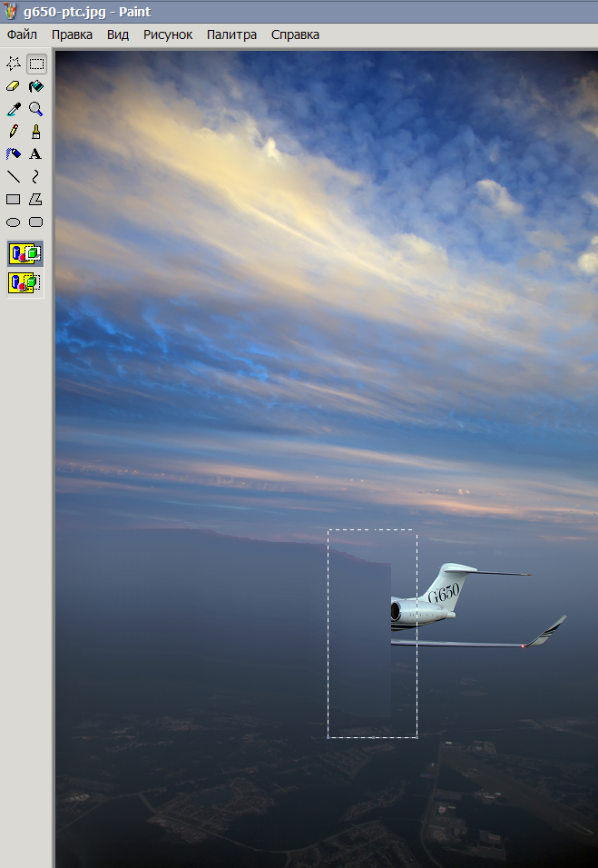Open the Правка menu
598x868 pixels.
tap(72, 35)
